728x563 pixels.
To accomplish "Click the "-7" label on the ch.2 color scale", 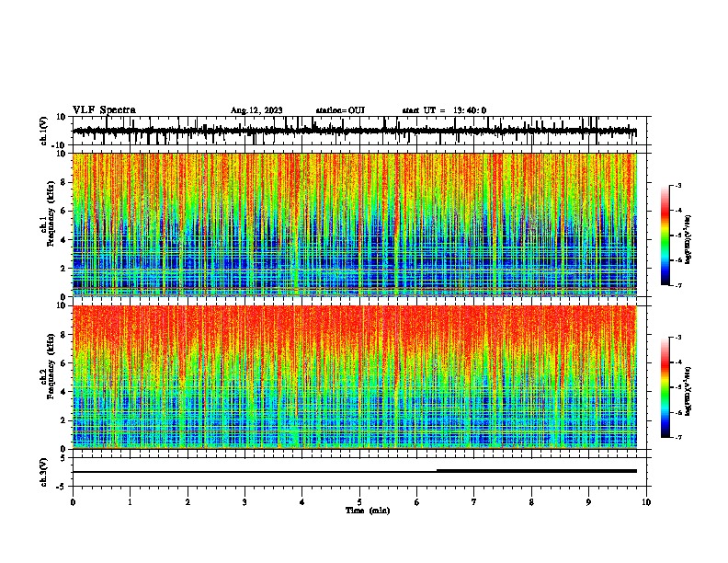I will [x=677, y=438].
